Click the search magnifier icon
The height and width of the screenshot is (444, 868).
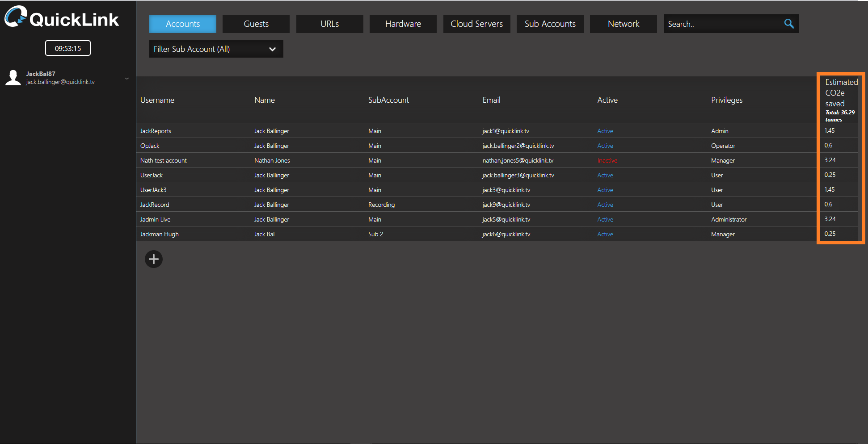point(789,24)
